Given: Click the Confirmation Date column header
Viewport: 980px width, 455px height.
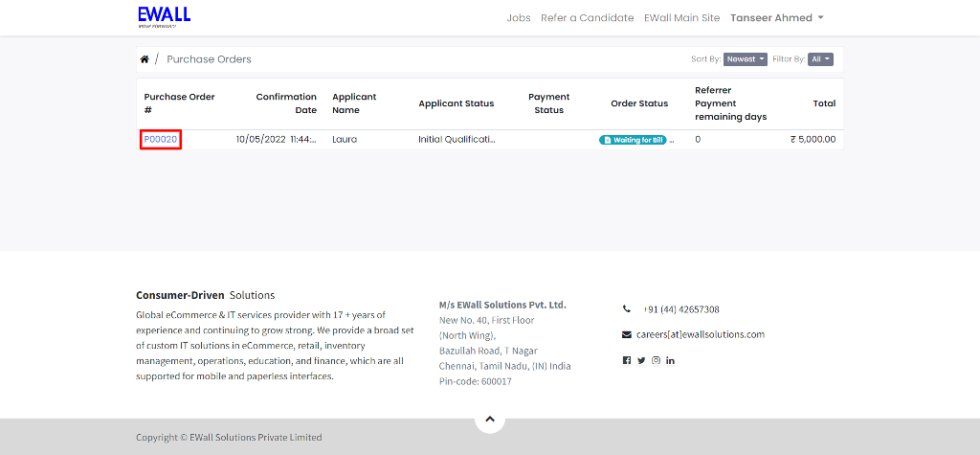Looking at the screenshot, I should [286, 103].
